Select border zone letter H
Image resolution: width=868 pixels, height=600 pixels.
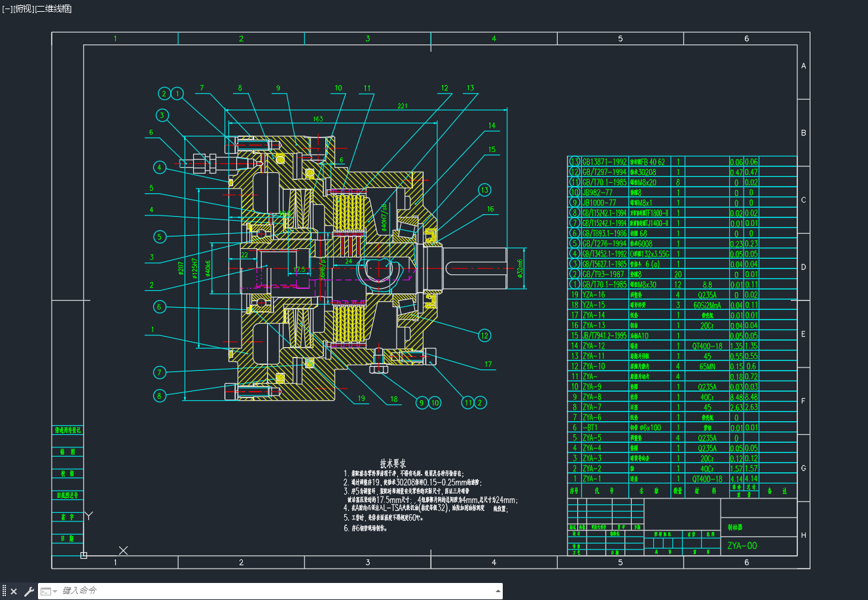804,535
